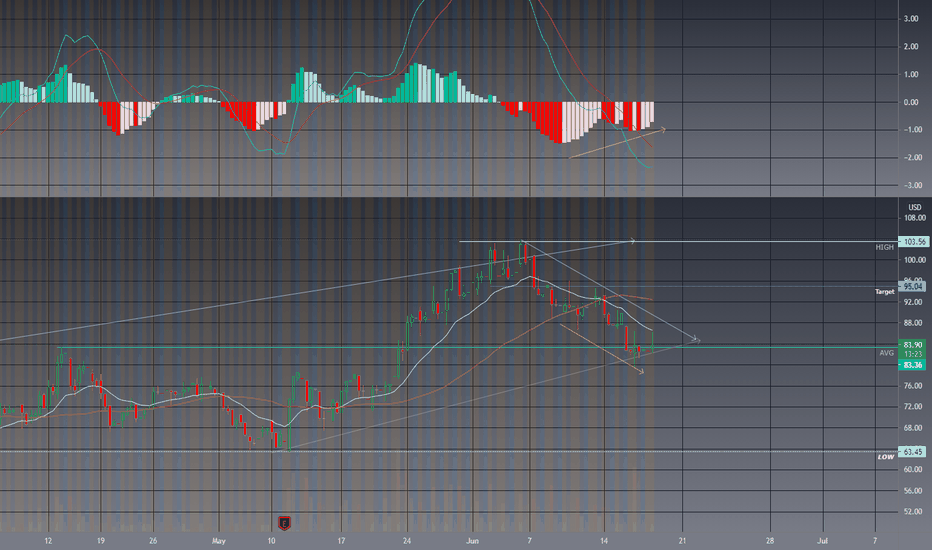
Task: Click the 52.00 price scale value
Action: (913, 511)
